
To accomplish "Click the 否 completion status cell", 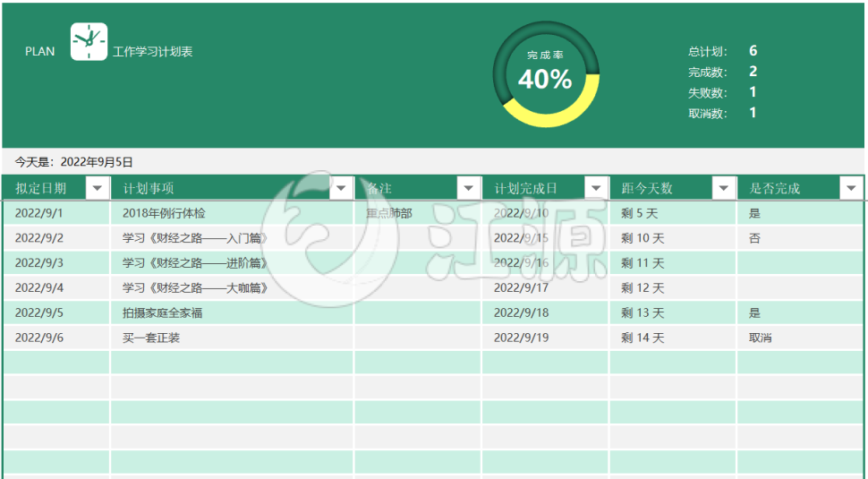I will tap(754, 238).
